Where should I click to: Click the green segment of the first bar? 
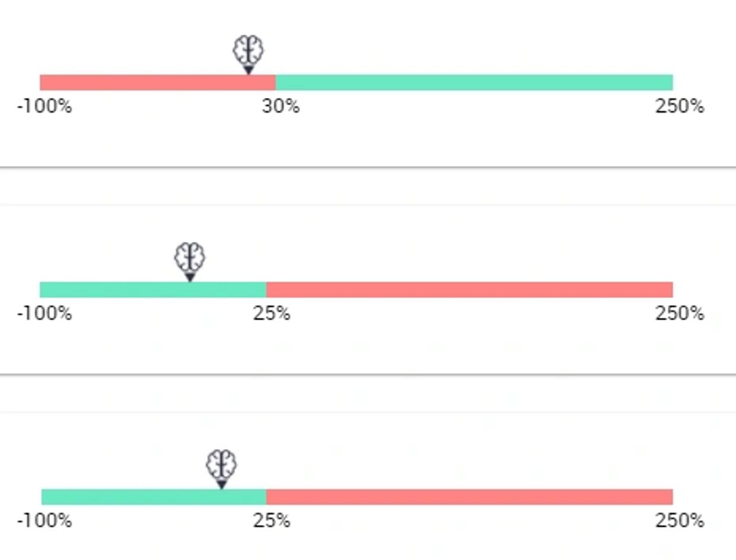(474, 82)
